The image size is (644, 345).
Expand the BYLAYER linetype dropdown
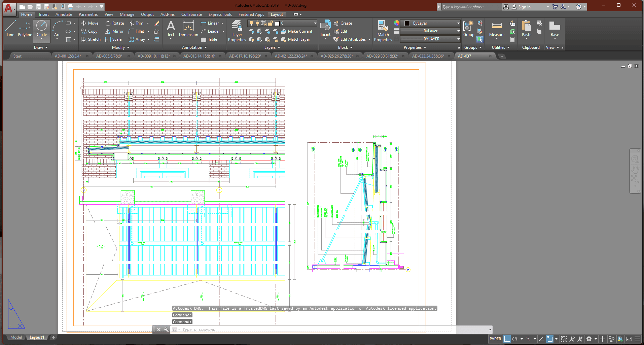pos(458,39)
